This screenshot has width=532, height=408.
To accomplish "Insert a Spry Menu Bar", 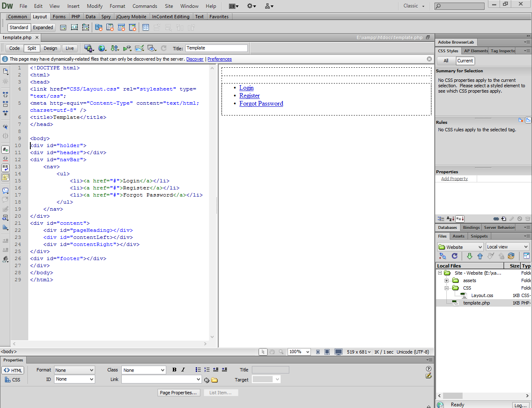I will click(x=99, y=27).
